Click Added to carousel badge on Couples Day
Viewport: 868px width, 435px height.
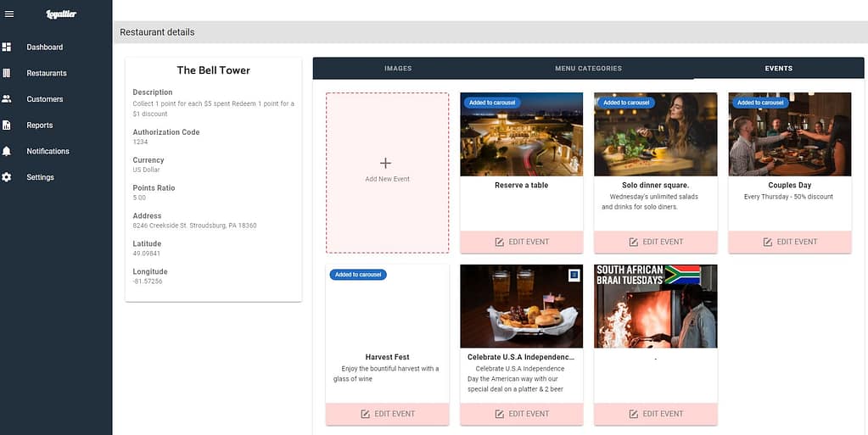(760, 103)
